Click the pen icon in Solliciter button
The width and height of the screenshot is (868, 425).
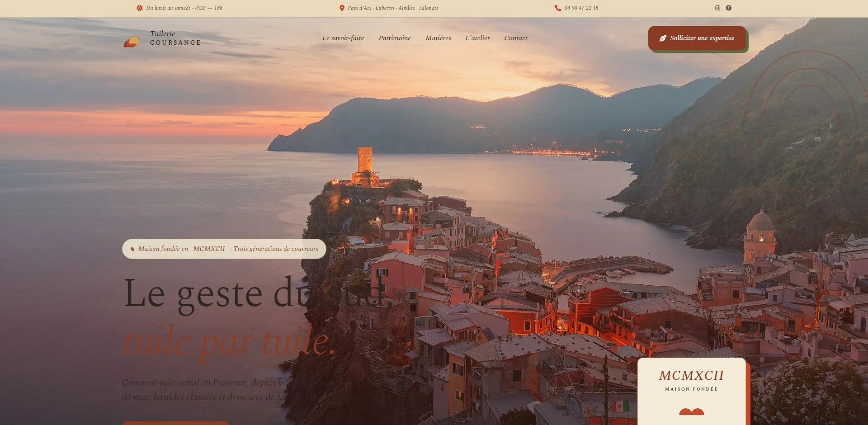coord(663,38)
